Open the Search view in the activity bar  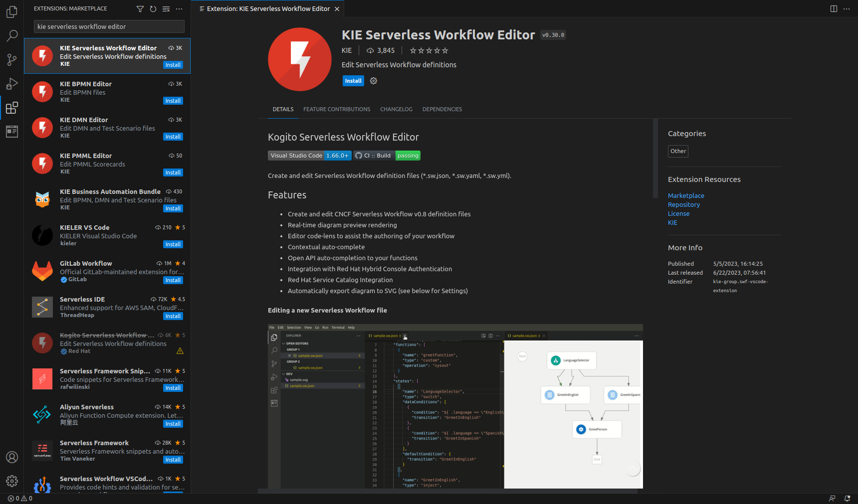pyautogui.click(x=11, y=35)
